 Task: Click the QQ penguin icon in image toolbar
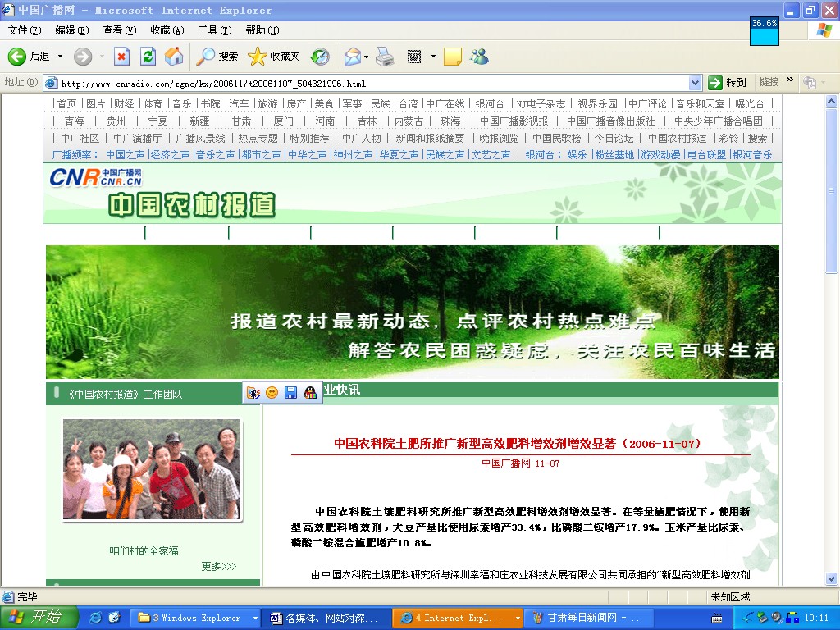coord(309,393)
